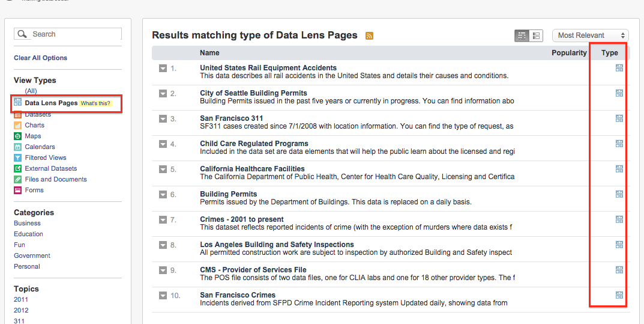Image resolution: width=644 pixels, height=324 pixels.
Task: Expand row 10 San Francisco Crimes arrow
Action: pos(163,295)
